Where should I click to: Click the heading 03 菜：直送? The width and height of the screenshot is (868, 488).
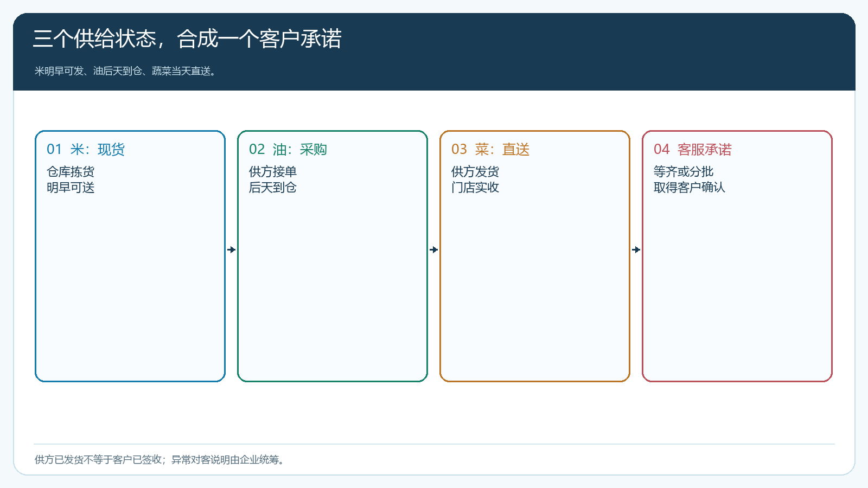click(x=490, y=150)
